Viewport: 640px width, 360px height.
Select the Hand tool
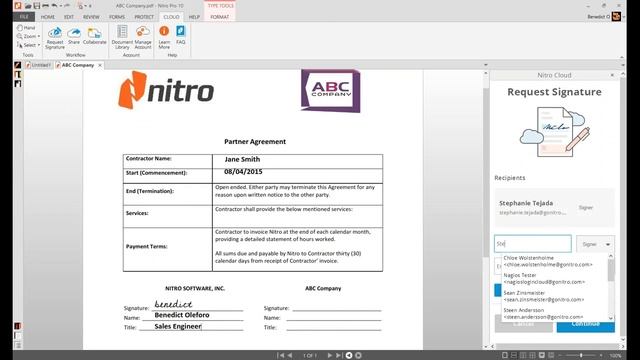pyautogui.click(x=26, y=28)
